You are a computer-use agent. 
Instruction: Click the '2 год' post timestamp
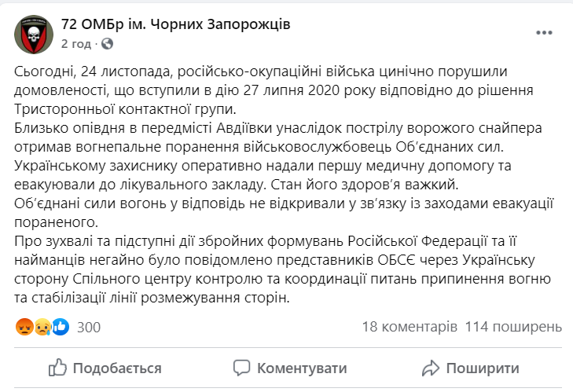tap(77, 42)
